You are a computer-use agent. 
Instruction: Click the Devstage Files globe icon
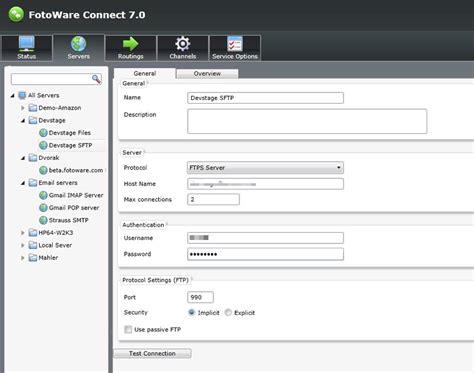(x=43, y=133)
